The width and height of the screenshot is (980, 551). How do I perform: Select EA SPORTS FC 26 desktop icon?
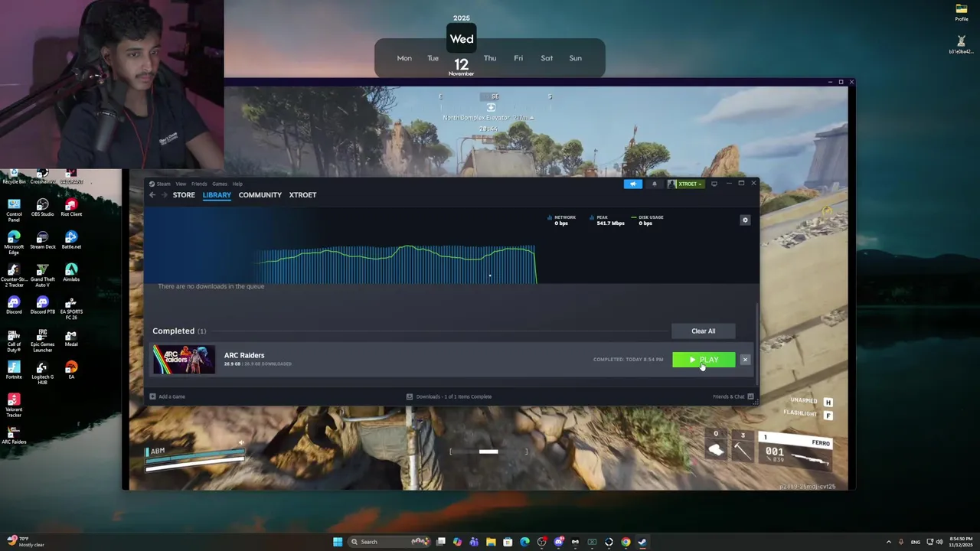coord(71,308)
